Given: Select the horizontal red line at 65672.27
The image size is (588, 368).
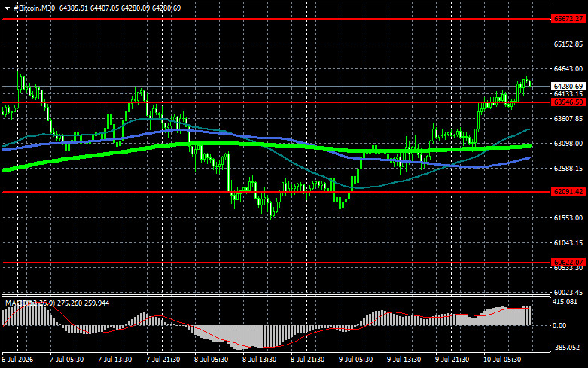Looking at the screenshot, I should tap(276, 18).
